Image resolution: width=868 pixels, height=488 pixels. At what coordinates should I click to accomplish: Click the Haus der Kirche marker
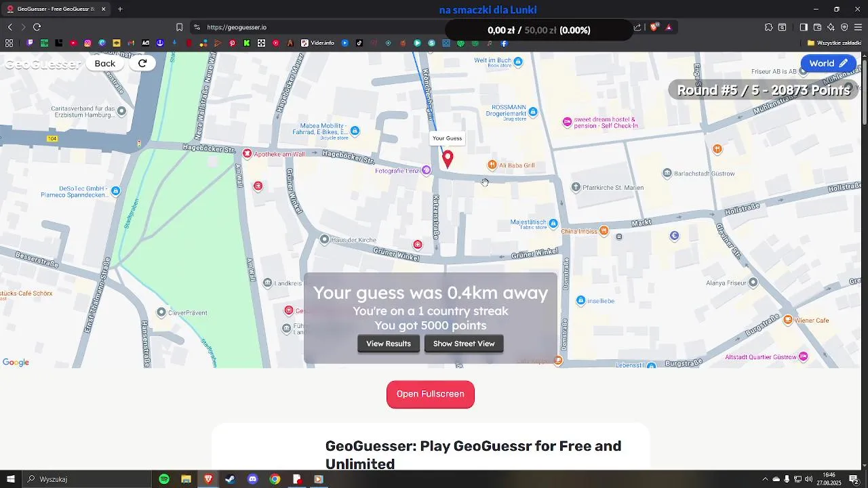coord(325,239)
